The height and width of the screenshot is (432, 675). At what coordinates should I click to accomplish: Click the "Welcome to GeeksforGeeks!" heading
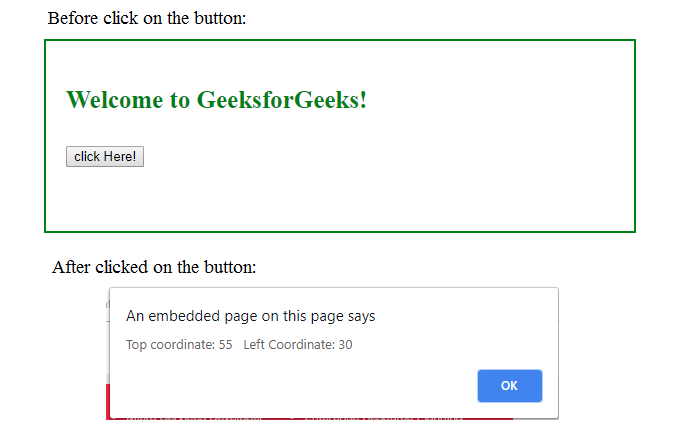click(216, 100)
